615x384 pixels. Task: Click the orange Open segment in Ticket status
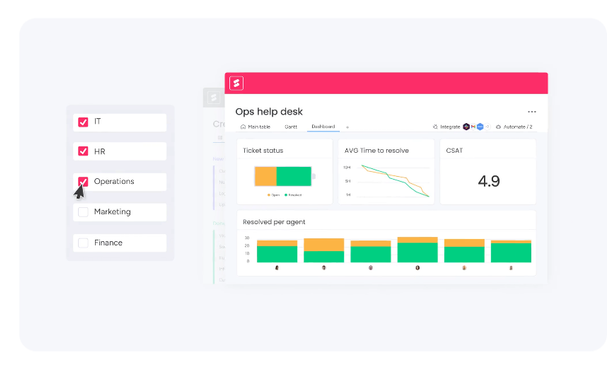(x=266, y=176)
